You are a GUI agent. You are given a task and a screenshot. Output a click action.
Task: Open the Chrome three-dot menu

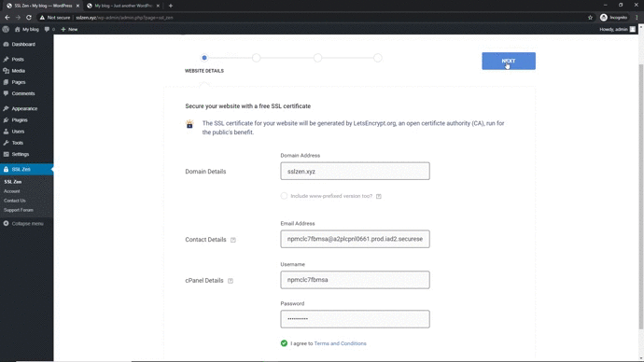[637, 18]
